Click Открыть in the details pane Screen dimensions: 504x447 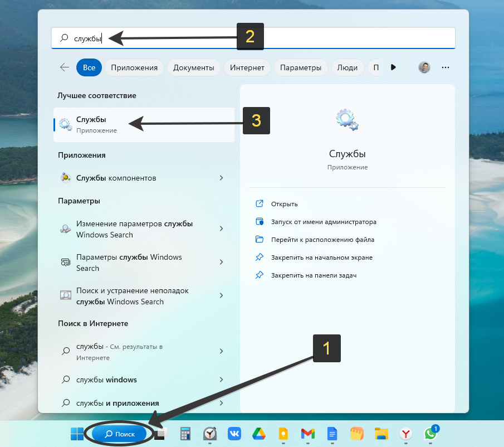coord(284,204)
